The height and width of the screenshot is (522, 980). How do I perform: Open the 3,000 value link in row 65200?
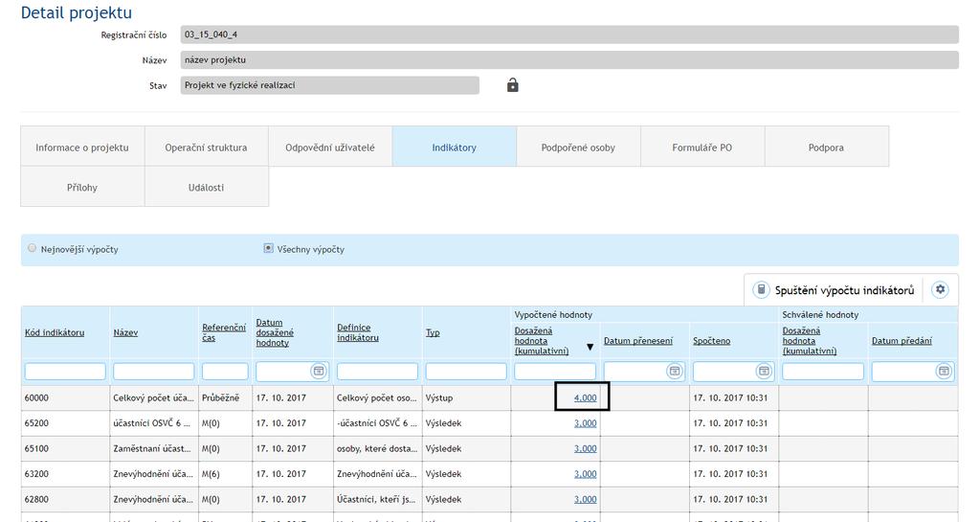tap(585, 423)
